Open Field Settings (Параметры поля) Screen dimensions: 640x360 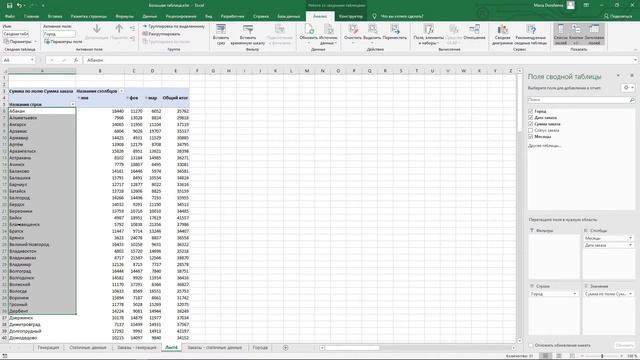click(63, 42)
